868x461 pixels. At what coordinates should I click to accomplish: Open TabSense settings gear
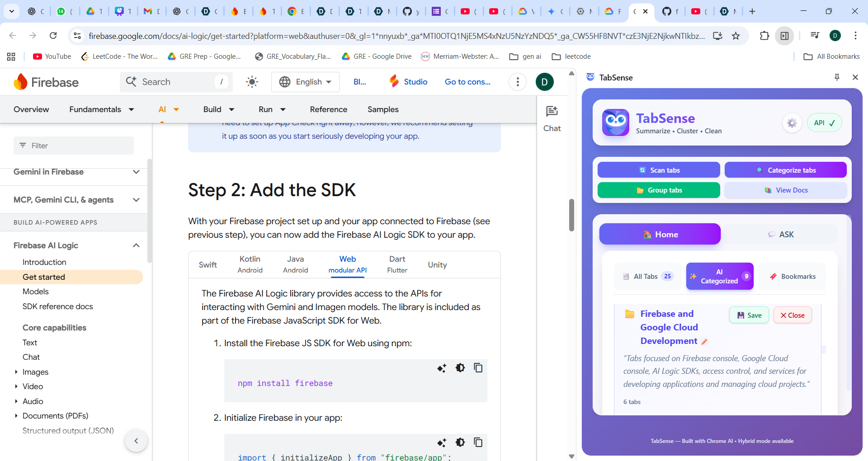(x=792, y=123)
